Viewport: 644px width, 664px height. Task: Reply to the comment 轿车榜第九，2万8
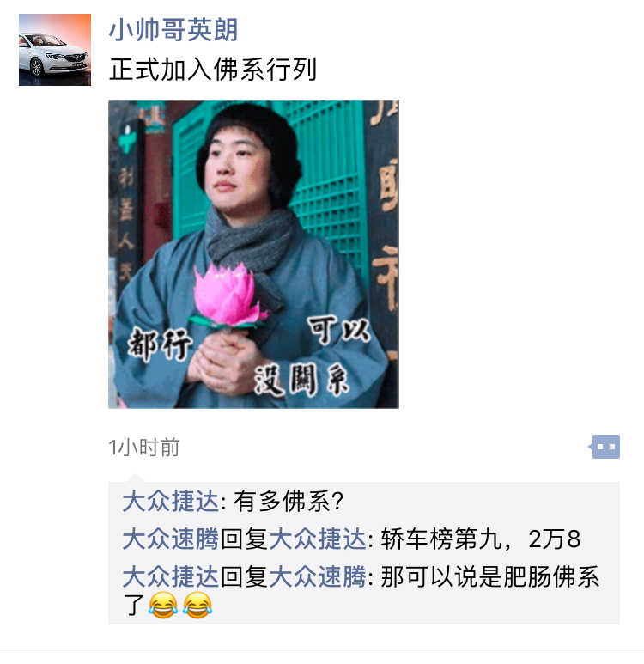pyautogui.click(x=481, y=539)
